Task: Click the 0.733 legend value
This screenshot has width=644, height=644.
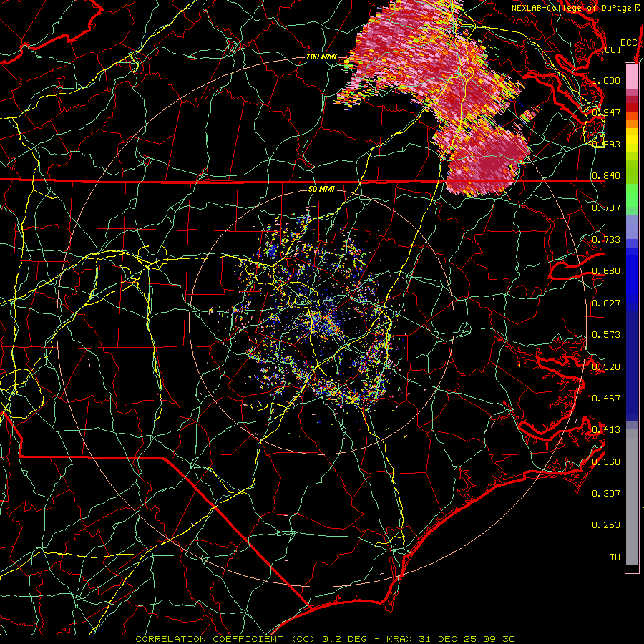Action: click(x=606, y=240)
